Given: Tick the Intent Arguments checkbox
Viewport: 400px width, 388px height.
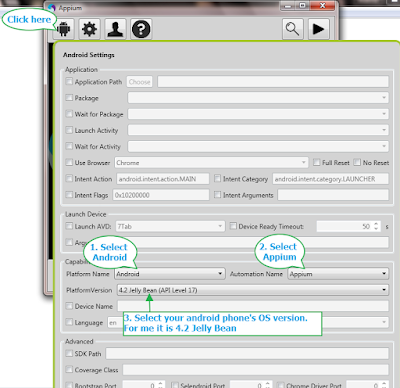Looking at the screenshot, I should point(217,194).
